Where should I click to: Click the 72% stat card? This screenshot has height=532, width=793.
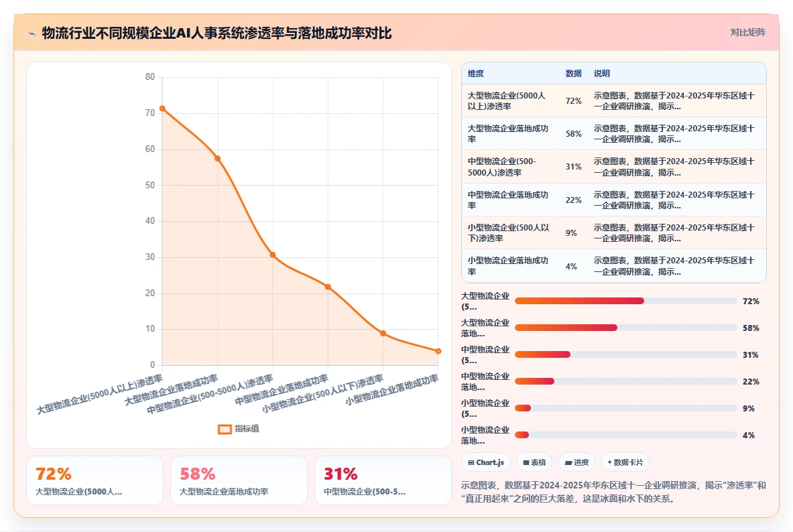point(95,480)
